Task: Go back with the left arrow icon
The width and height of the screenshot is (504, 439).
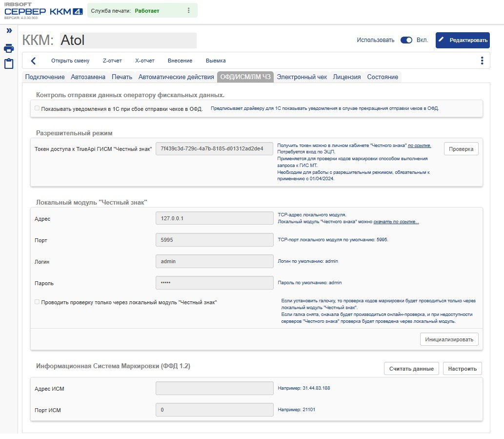Action: pyautogui.click(x=33, y=61)
